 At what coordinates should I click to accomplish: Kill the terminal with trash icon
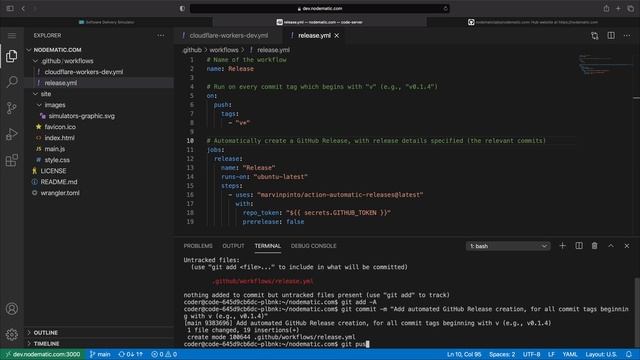click(x=595, y=246)
